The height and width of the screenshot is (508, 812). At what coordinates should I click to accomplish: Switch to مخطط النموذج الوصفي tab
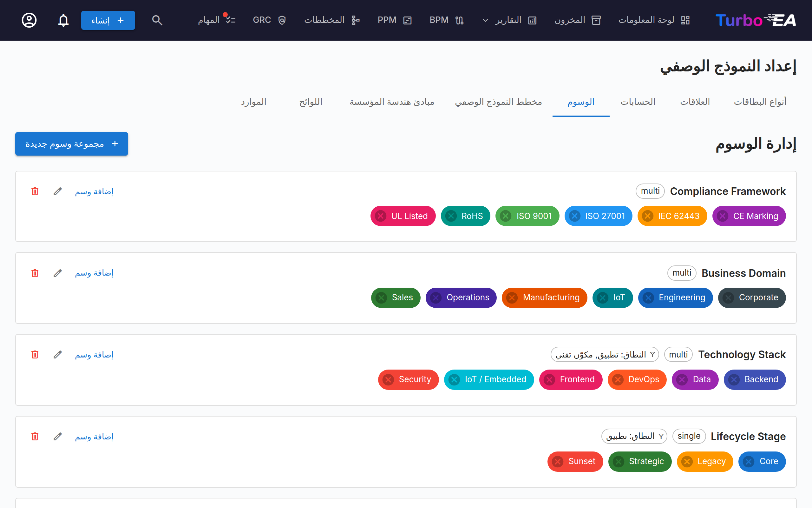click(498, 102)
